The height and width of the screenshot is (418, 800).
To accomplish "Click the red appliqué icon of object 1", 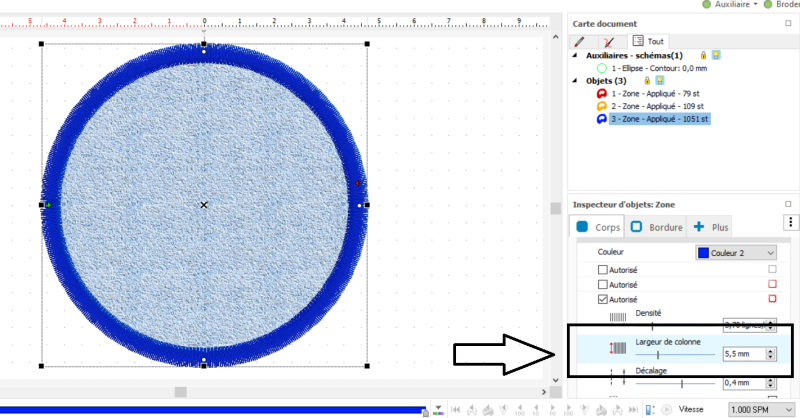I will (x=601, y=93).
